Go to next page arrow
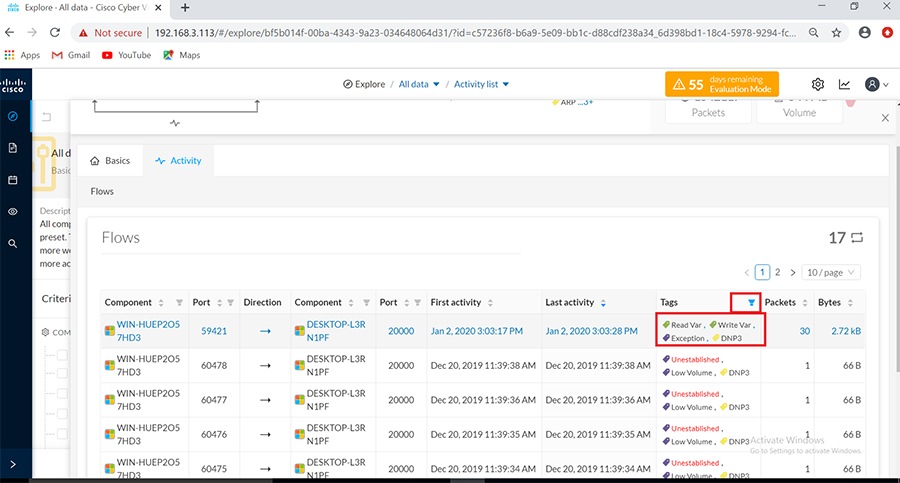 click(x=793, y=272)
